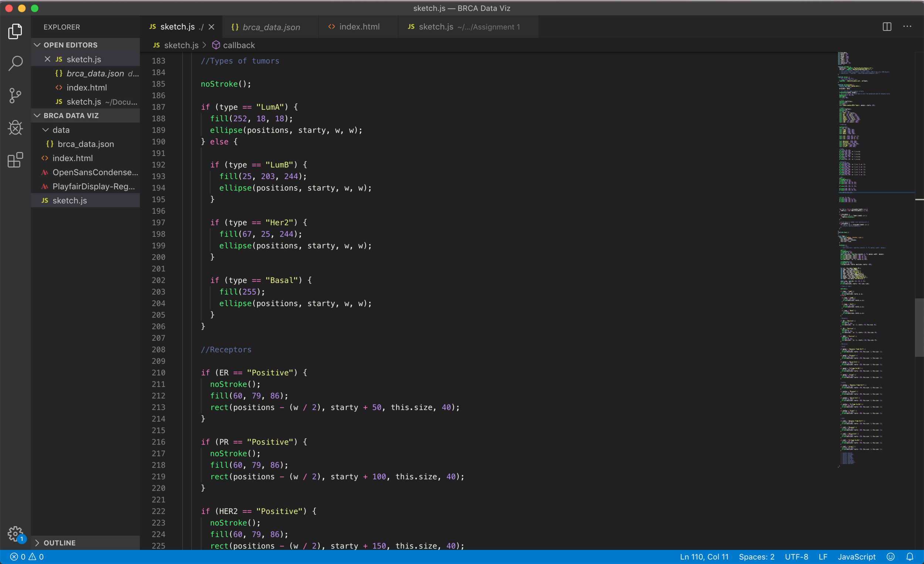The width and height of the screenshot is (924, 564).
Task: Expand the OUTLINE section
Action: coord(37,543)
